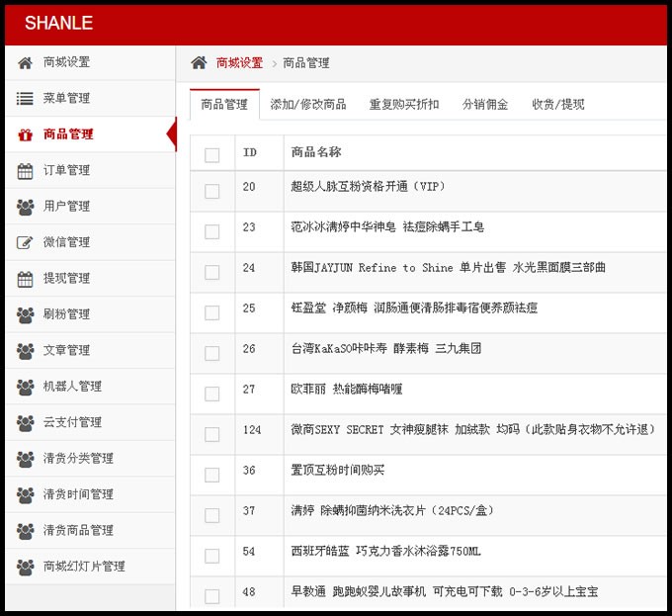Check the box for product ID 24
This screenshot has height=616, width=672.
point(212,272)
